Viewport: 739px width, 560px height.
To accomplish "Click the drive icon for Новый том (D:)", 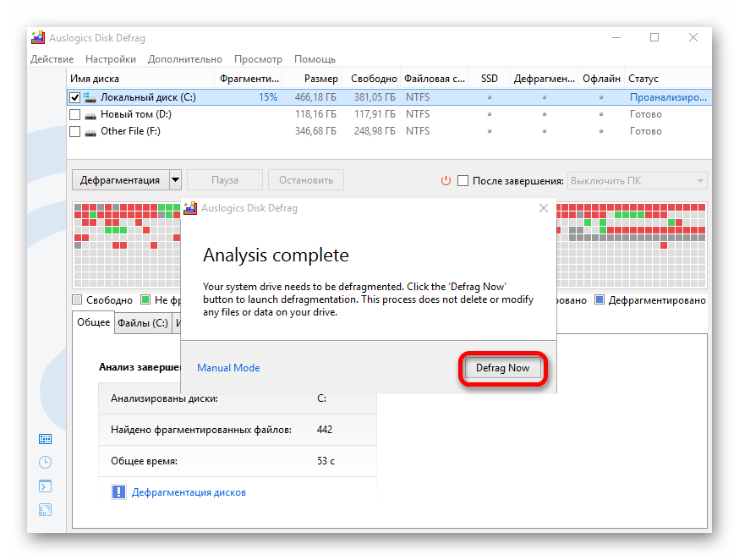I will [x=90, y=114].
